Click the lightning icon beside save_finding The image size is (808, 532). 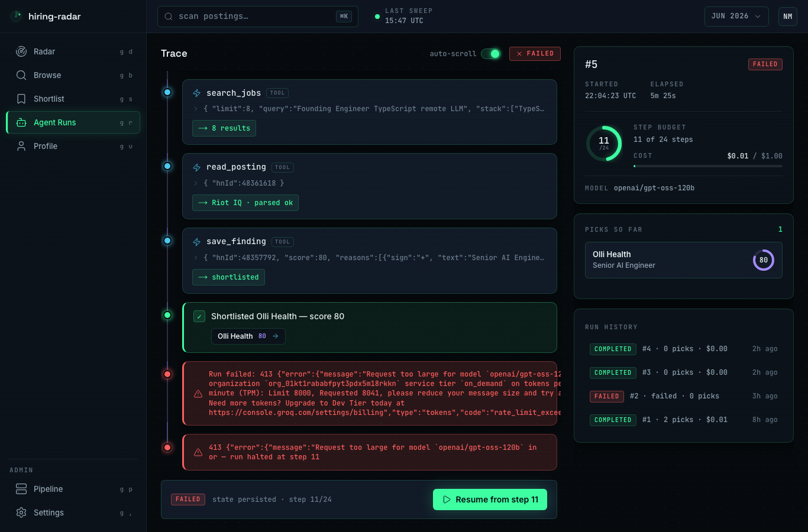click(197, 242)
